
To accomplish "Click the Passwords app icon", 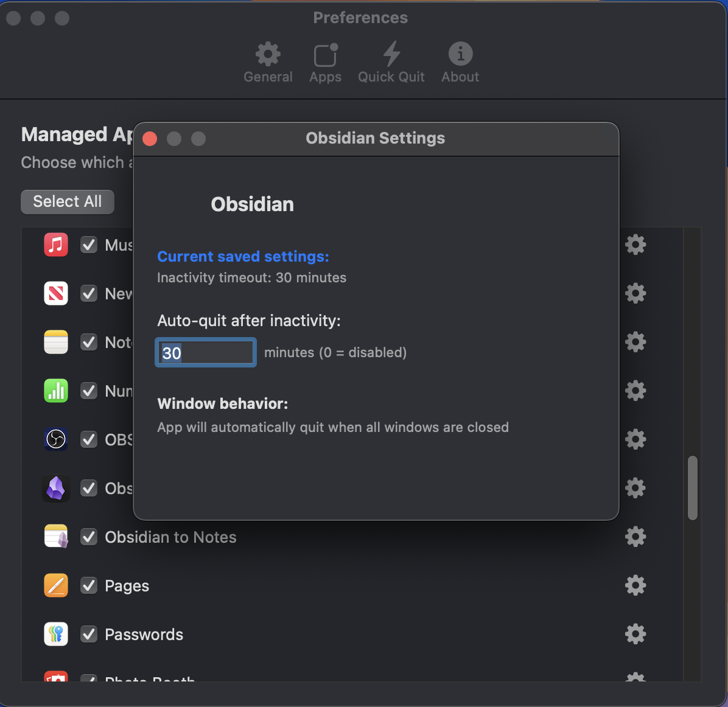I will pos(56,634).
